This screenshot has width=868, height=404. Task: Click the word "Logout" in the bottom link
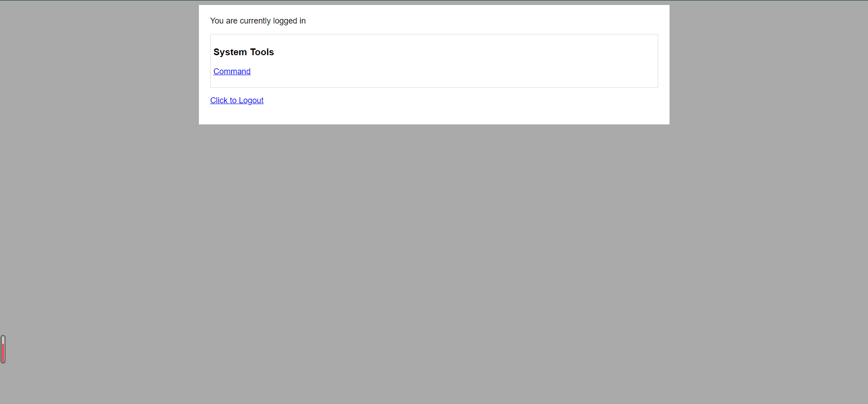click(x=251, y=100)
